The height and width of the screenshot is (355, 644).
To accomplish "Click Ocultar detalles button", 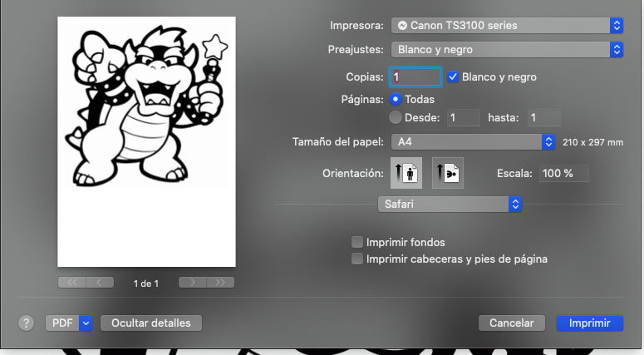I will coord(151,323).
